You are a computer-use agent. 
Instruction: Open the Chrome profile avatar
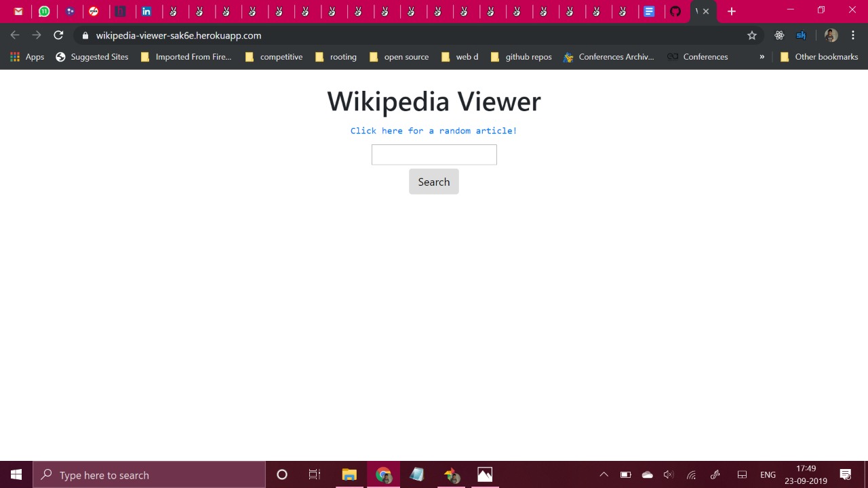tap(831, 35)
